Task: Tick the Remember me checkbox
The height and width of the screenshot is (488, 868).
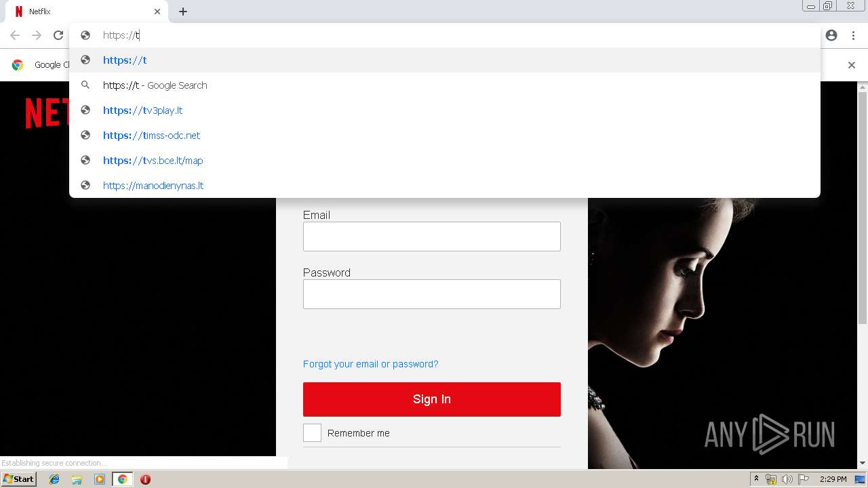Action: 312,433
